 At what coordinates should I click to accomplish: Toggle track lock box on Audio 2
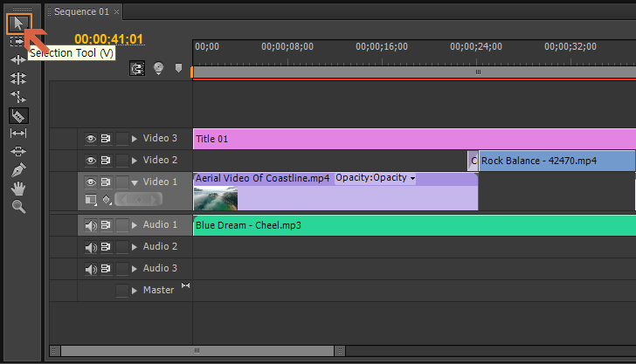[122, 247]
